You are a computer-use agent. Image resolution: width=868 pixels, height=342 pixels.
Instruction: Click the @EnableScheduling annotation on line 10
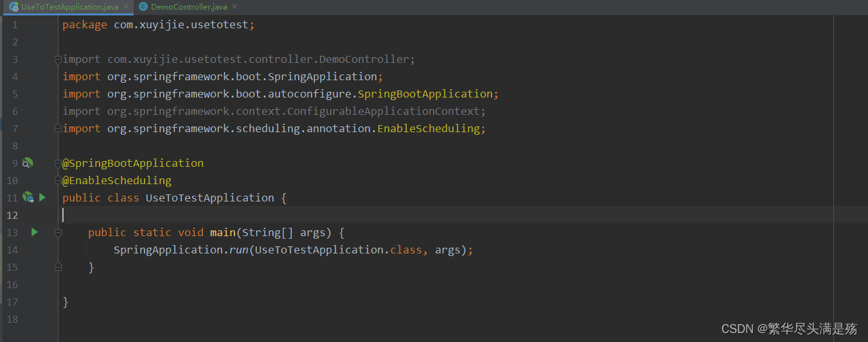tap(117, 180)
